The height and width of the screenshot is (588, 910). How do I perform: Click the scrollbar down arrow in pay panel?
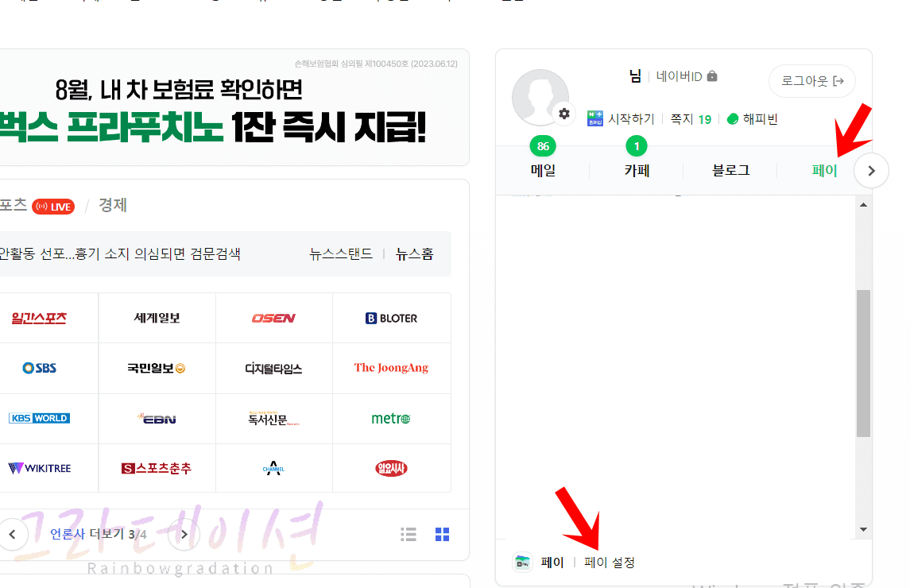click(864, 529)
